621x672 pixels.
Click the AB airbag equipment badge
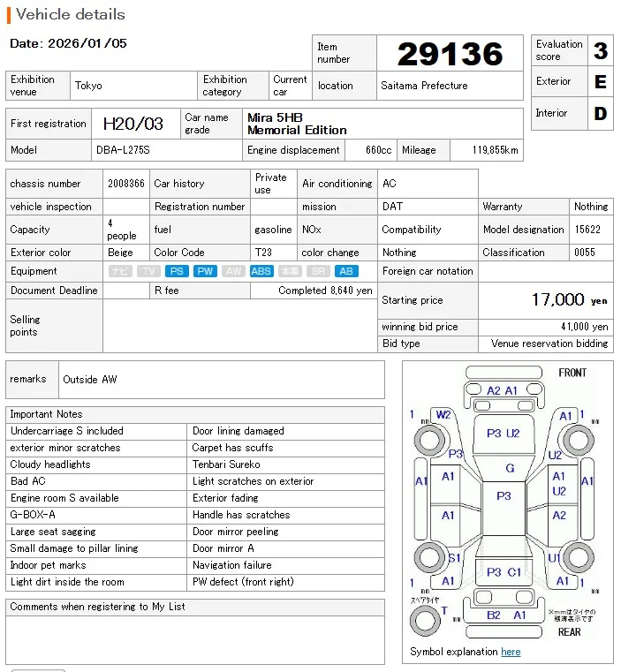346,271
